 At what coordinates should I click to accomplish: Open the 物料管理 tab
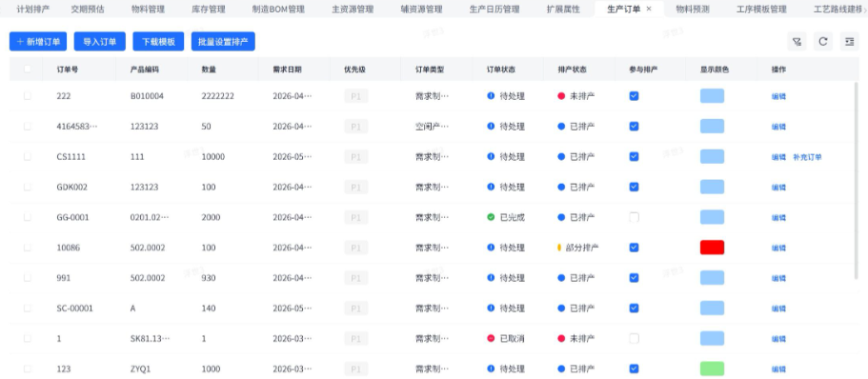point(148,9)
